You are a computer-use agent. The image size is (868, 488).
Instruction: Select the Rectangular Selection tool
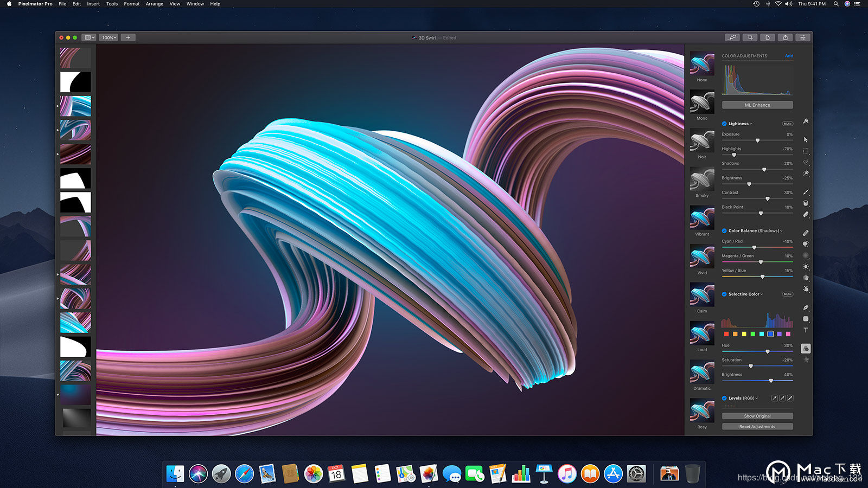click(806, 151)
